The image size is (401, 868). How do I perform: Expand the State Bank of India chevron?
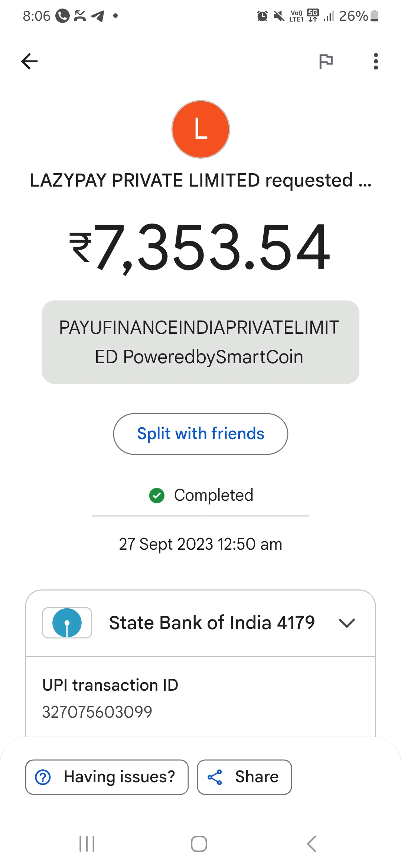(x=347, y=623)
